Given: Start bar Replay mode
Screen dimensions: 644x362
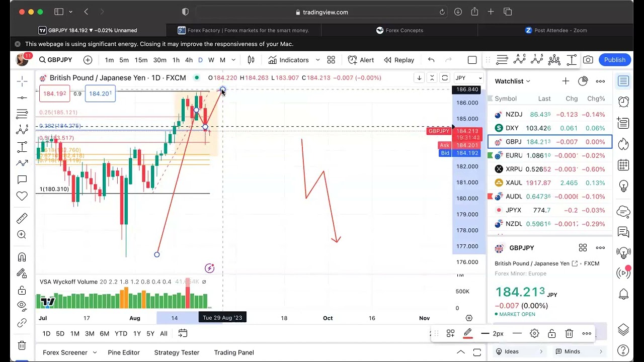Looking at the screenshot, I should [x=399, y=60].
